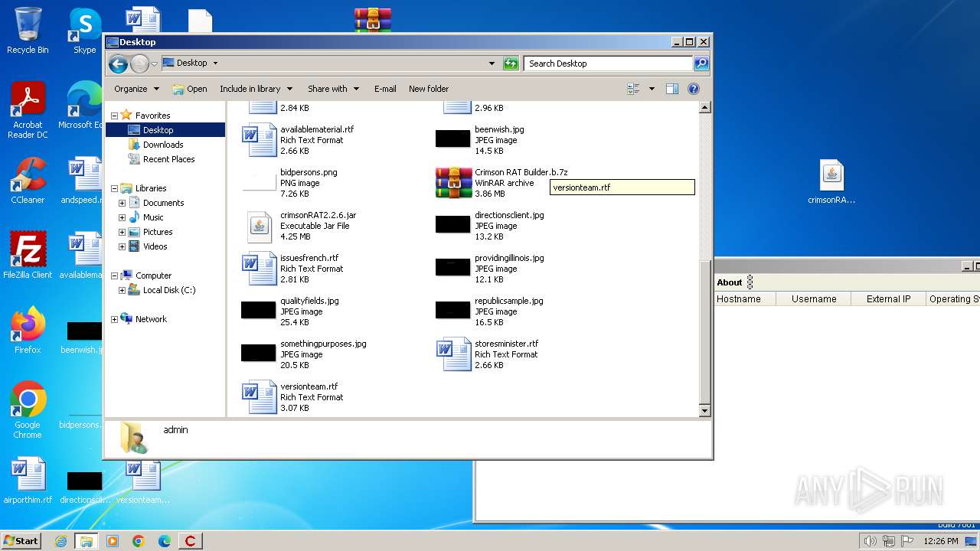980x551 pixels.
Task: Select Local Disk (C:) in tree
Action: [169, 290]
